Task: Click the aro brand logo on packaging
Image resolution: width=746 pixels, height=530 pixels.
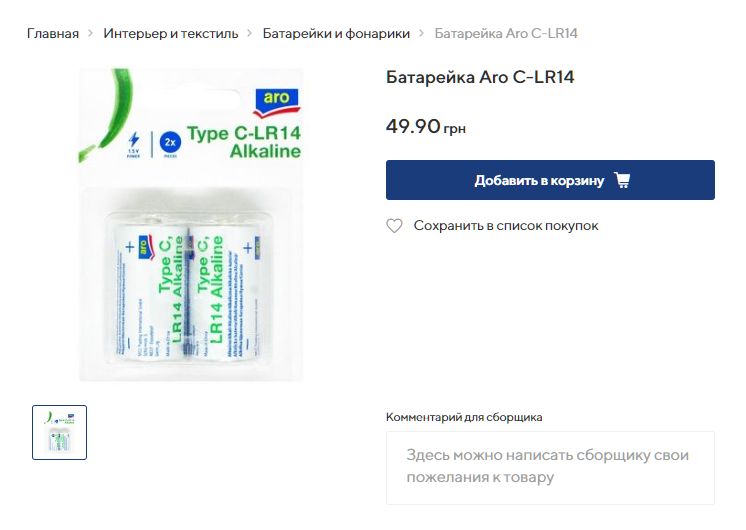Action: point(276,102)
